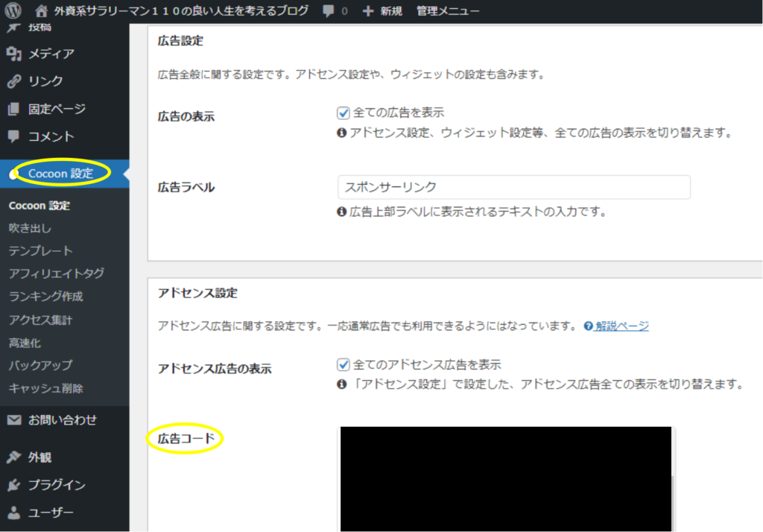Open the ランキング作成 submenu item

tap(45, 297)
